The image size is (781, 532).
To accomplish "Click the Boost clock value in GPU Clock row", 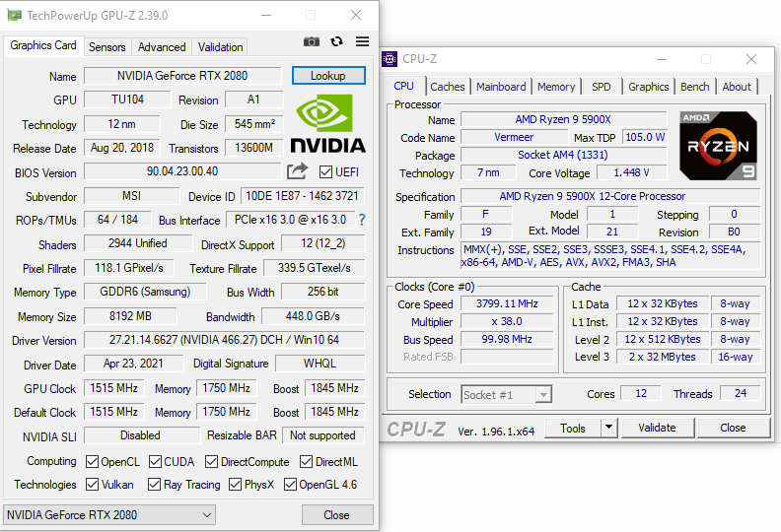I will [334, 388].
